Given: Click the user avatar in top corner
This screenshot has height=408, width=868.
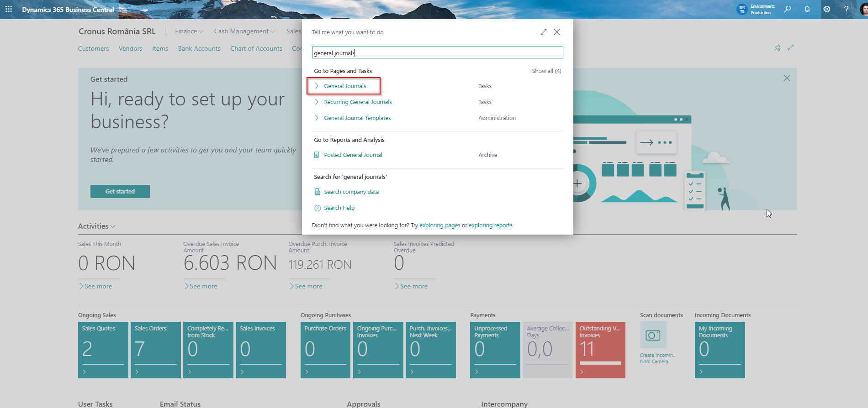Looking at the screenshot, I should (x=864, y=9).
